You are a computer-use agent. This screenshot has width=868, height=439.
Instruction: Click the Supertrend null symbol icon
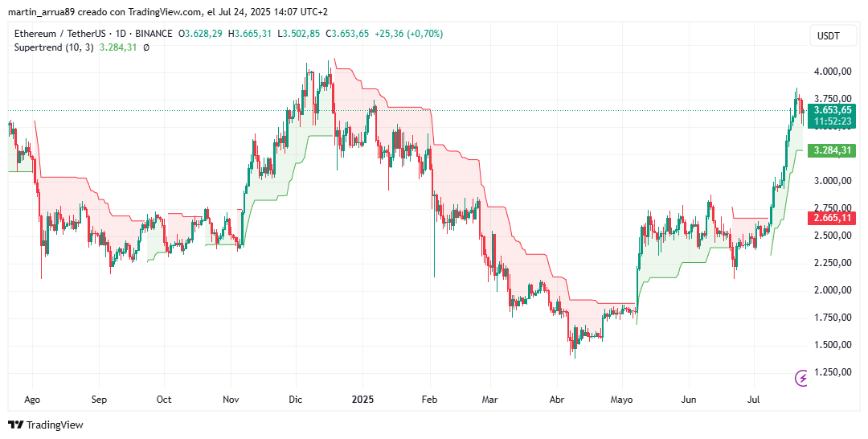point(146,47)
